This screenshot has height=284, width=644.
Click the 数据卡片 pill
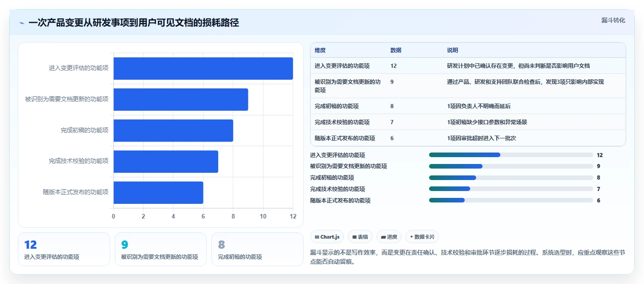tap(422, 237)
